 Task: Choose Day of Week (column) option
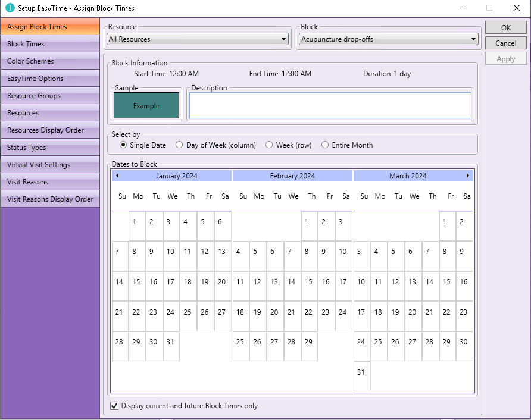[179, 145]
